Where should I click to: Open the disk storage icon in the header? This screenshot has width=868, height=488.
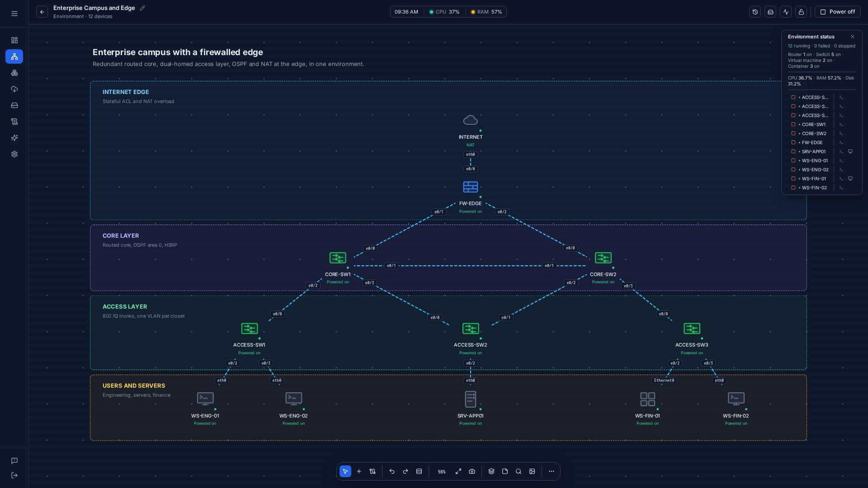point(770,12)
